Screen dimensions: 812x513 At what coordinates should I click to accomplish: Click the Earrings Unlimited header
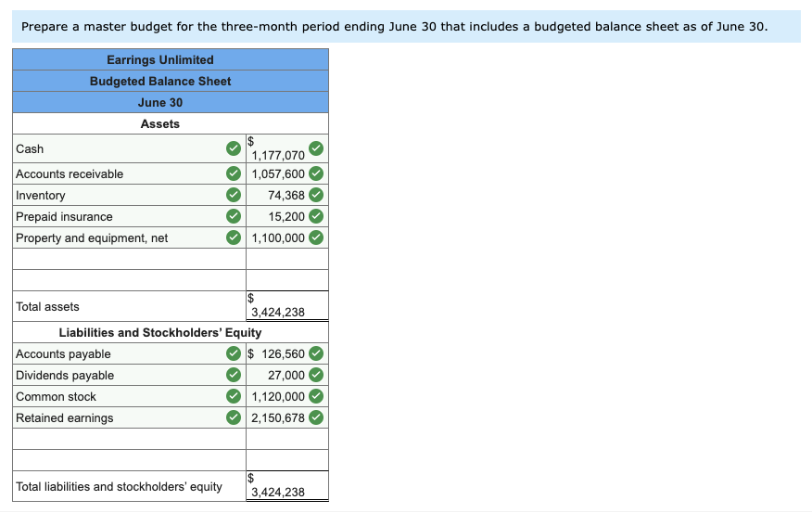[x=171, y=59]
